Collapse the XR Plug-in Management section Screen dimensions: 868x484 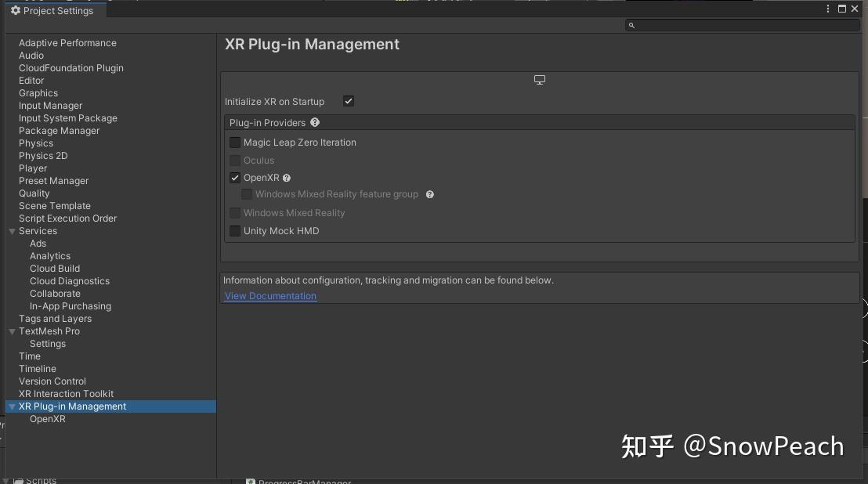[x=11, y=406]
